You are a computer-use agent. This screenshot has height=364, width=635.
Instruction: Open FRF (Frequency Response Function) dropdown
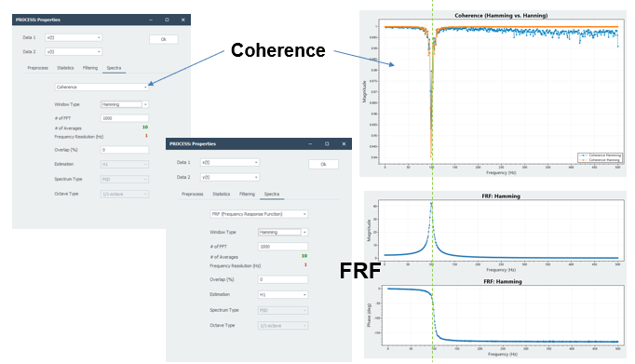(x=259, y=214)
